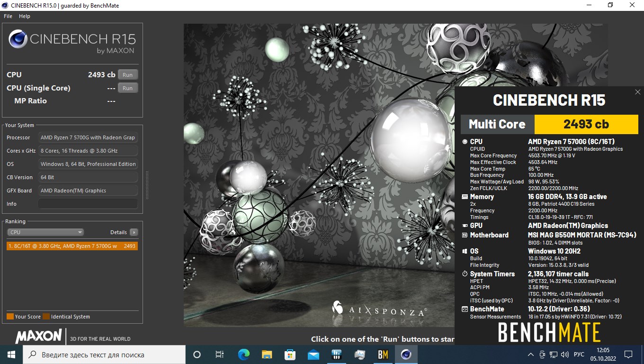Click the BenchMate section icon

coord(465,309)
